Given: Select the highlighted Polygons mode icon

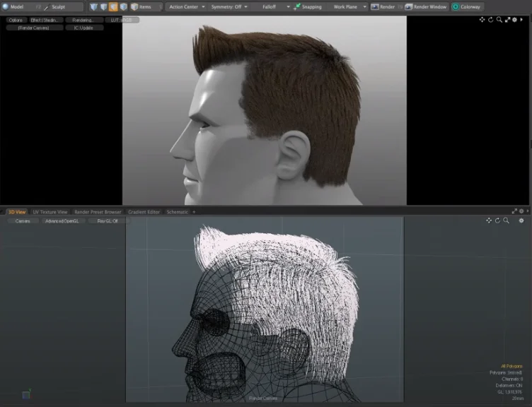Looking at the screenshot, I should click(113, 7).
